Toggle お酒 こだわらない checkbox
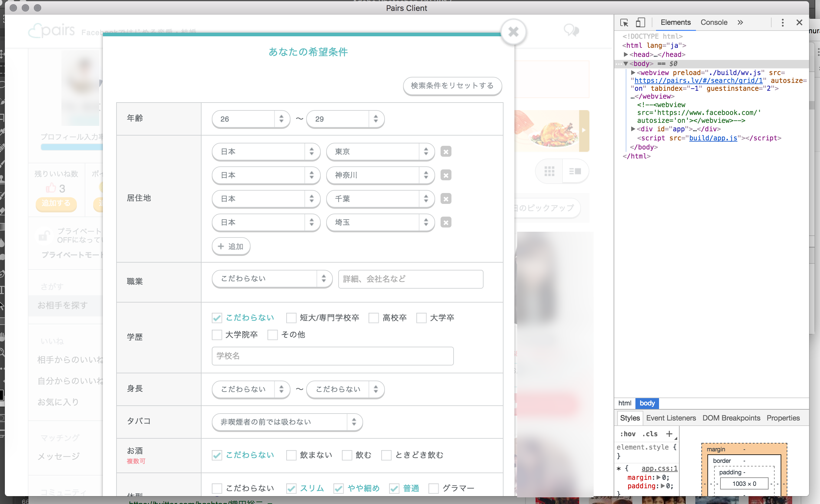Viewport: 820px width, 504px height. pyautogui.click(x=217, y=455)
